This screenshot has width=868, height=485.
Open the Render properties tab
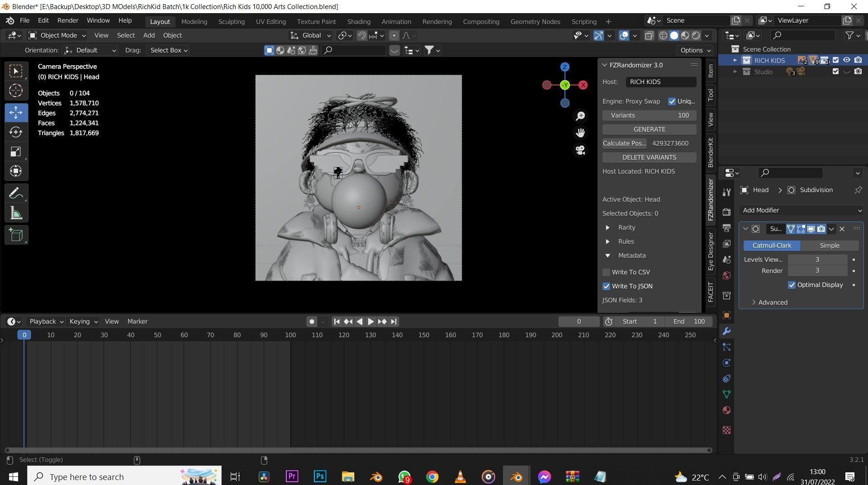[726, 212]
